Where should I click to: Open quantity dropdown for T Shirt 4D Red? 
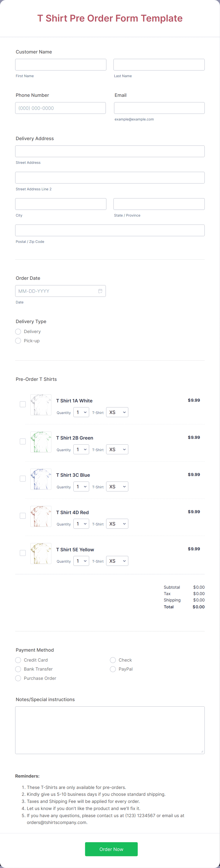pos(81,524)
